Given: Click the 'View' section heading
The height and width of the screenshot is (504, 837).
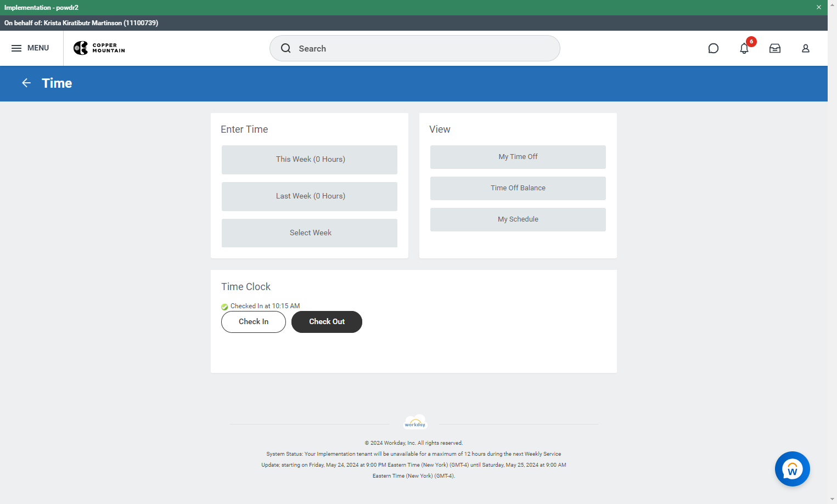Looking at the screenshot, I should pyautogui.click(x=440, y=129).
